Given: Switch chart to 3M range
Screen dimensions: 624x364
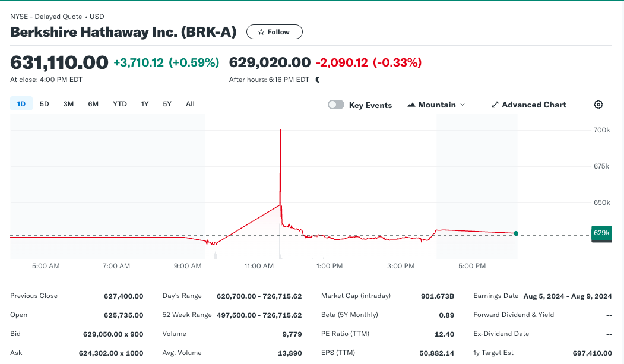Looking at the screenshot, I should [x=68, y=104].
